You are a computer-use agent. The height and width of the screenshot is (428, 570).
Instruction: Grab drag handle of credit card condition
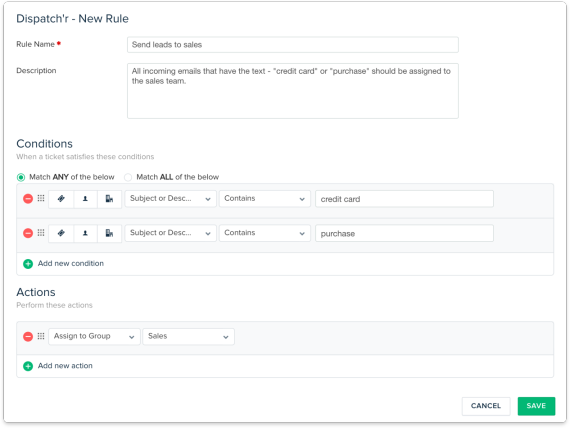pos(41,198)
